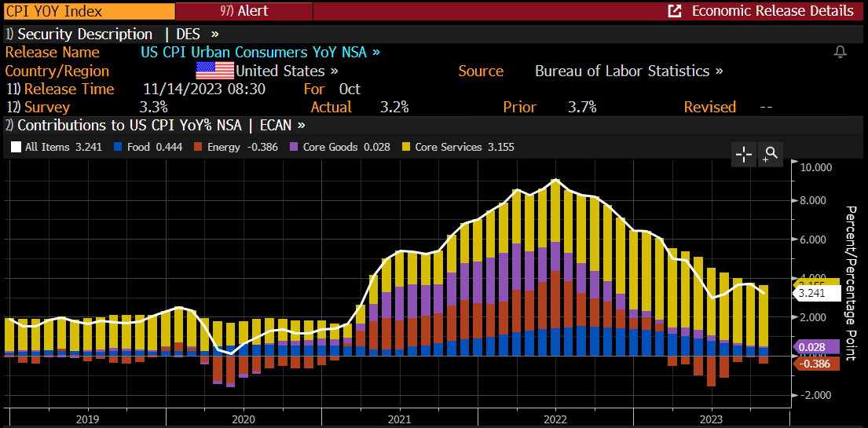Click the Core Services yellow legend swatch
The image size is (868, 428).
point(405,148)
